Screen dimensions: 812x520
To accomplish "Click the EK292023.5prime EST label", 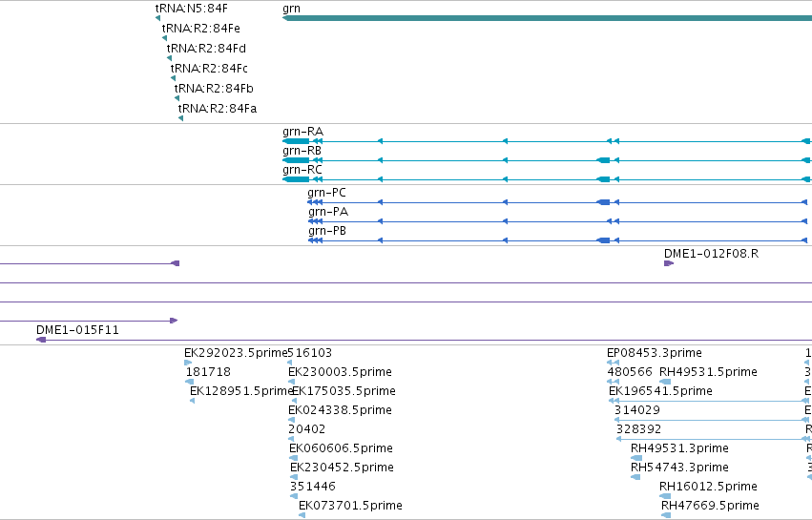I will (x=236, y=353).
